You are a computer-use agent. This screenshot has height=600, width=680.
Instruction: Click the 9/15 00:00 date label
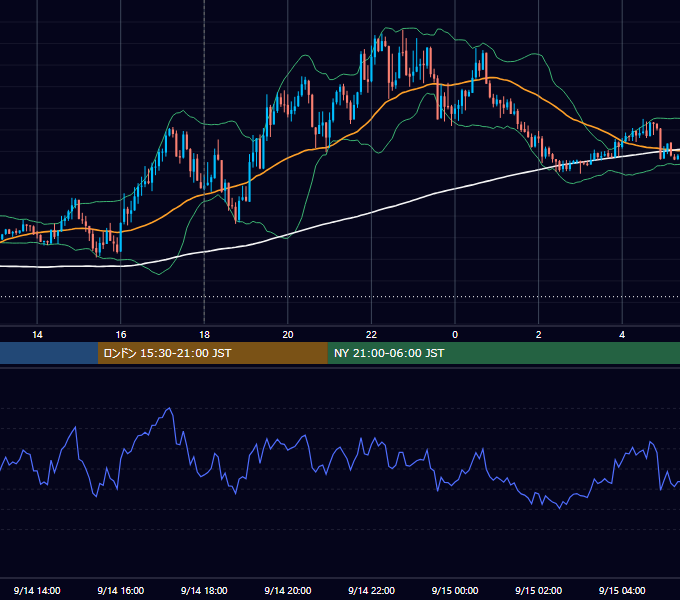[455, 590]
